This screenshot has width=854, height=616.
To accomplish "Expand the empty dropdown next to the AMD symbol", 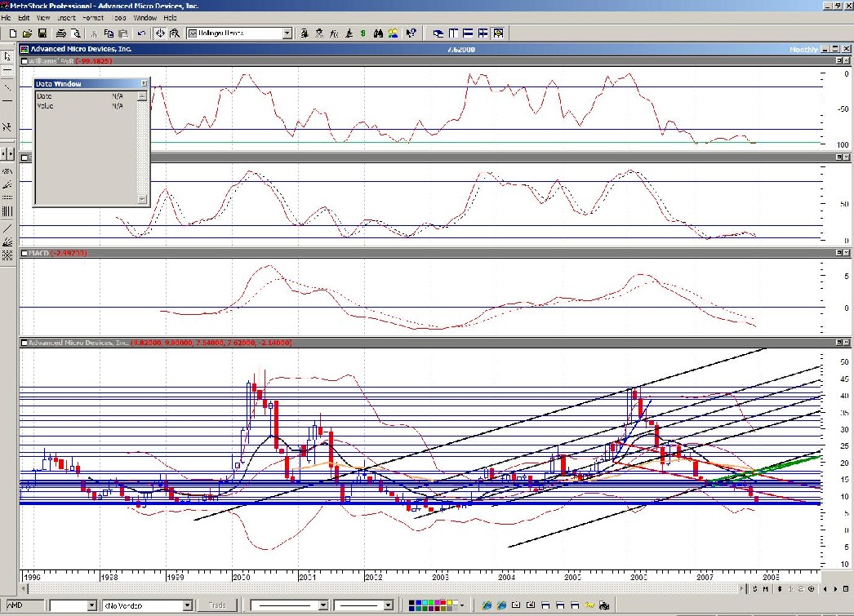I will click(x=91, y=605).
